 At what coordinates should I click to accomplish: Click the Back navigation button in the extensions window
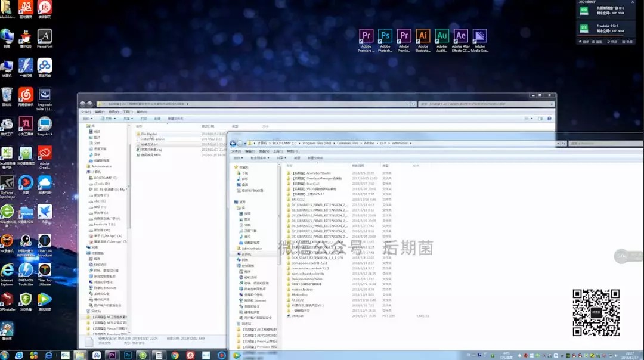click(233, 143)
